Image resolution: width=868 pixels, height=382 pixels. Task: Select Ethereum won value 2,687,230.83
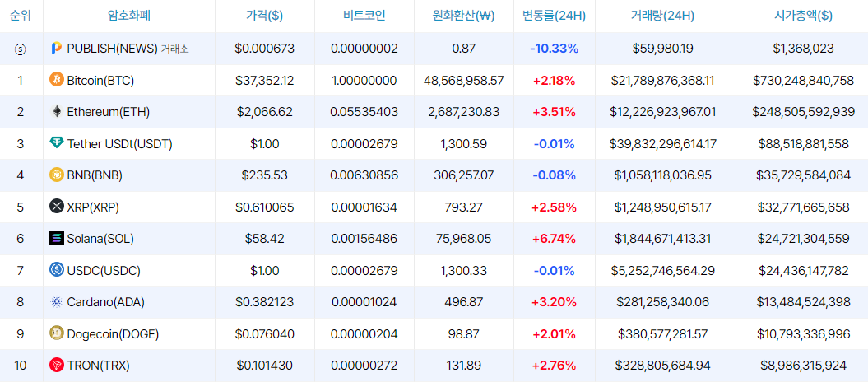point(464,113)
